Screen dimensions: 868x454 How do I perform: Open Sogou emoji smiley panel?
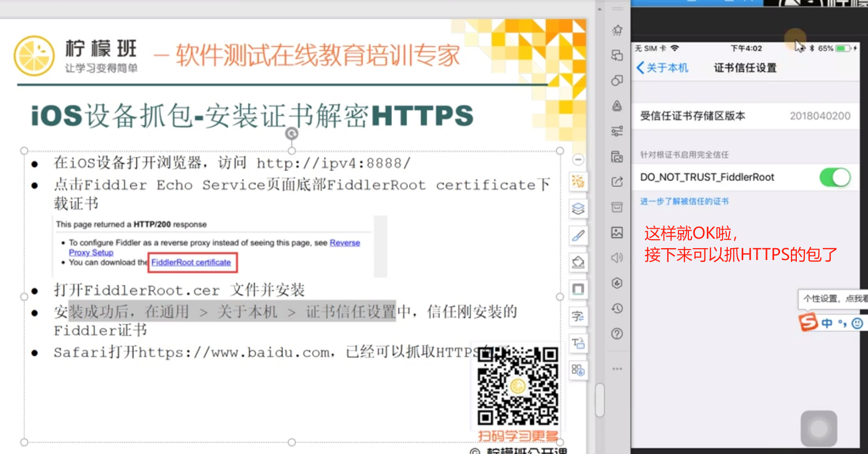[x=857, y=324]
